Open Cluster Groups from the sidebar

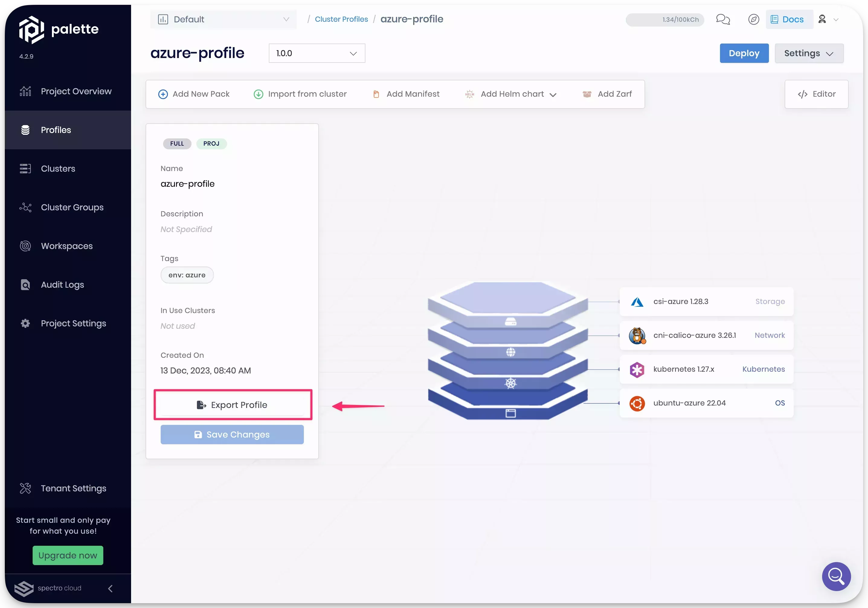[x=72, y=207]
